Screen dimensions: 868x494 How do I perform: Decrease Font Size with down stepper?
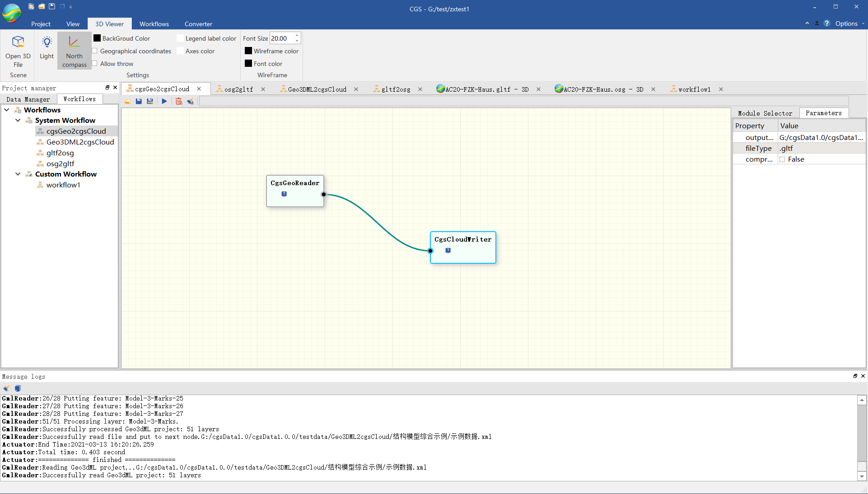click(297, 41)
